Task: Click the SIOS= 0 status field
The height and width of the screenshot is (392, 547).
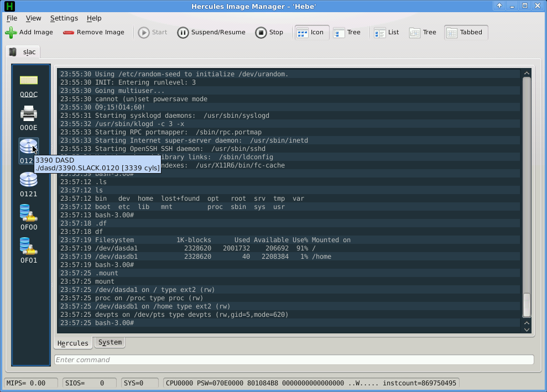Action: click(89, 383)
